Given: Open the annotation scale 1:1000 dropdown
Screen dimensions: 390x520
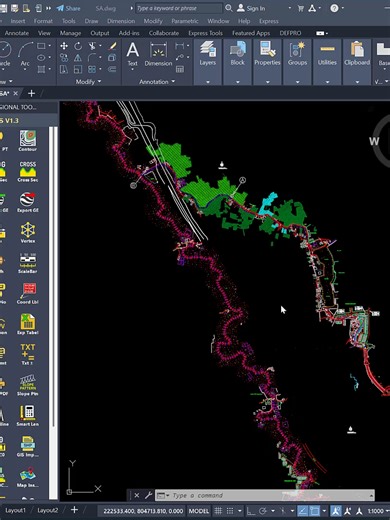Looking at the screenshot, I should (378, 511).
